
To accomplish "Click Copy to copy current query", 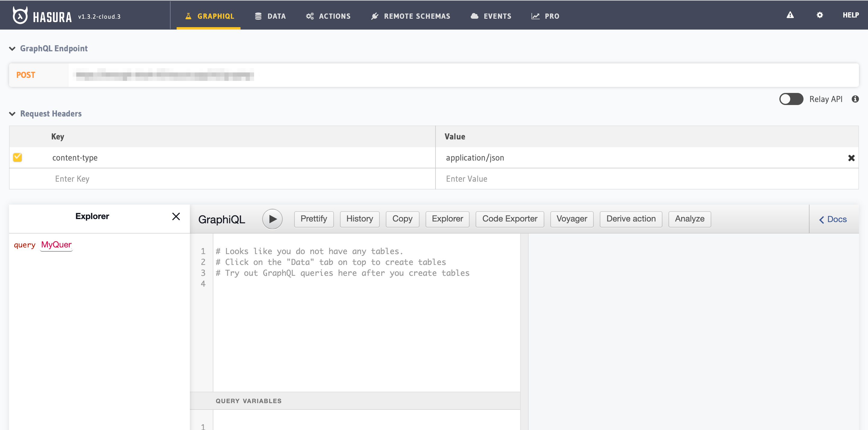I will click(x=402, y=218).
